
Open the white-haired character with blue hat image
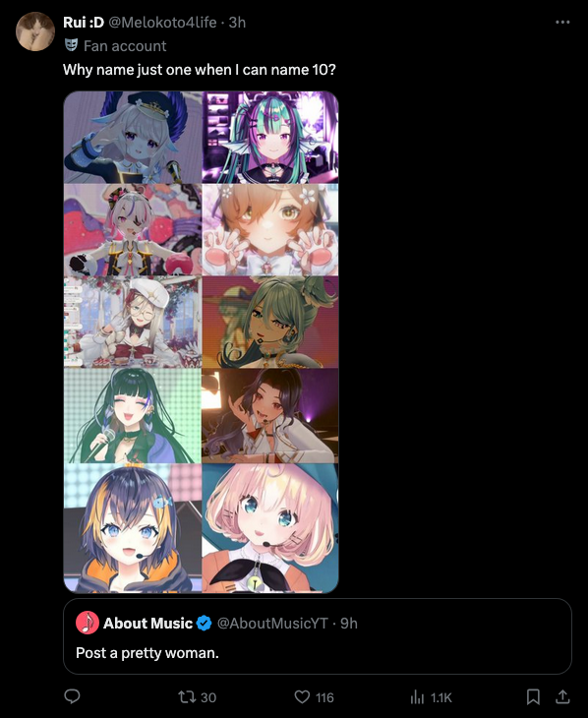[133, 138]
